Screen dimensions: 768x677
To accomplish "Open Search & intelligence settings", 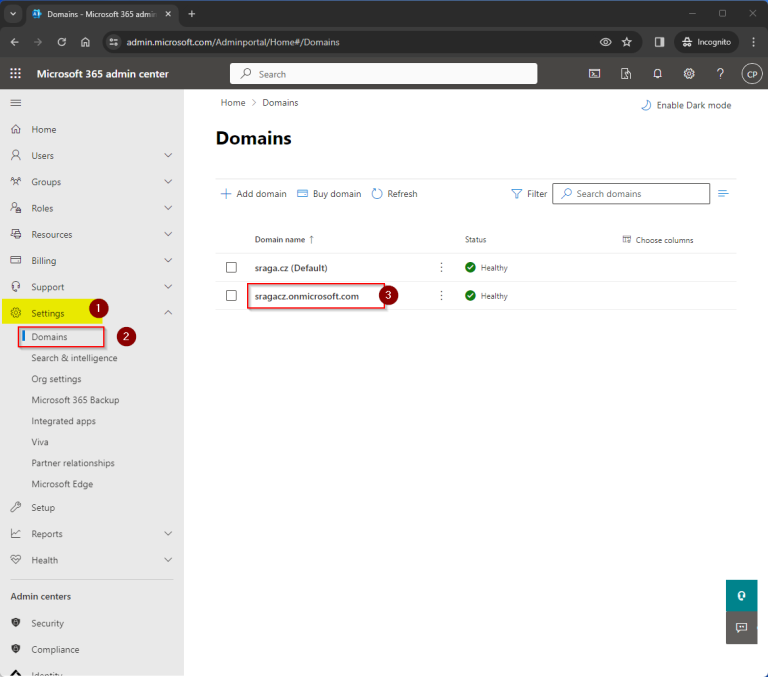I will pyautogui.click(x=74, y=358).
